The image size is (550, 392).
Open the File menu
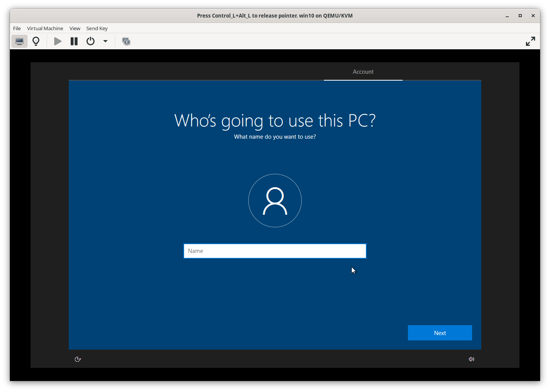click(x=17, y=28)
